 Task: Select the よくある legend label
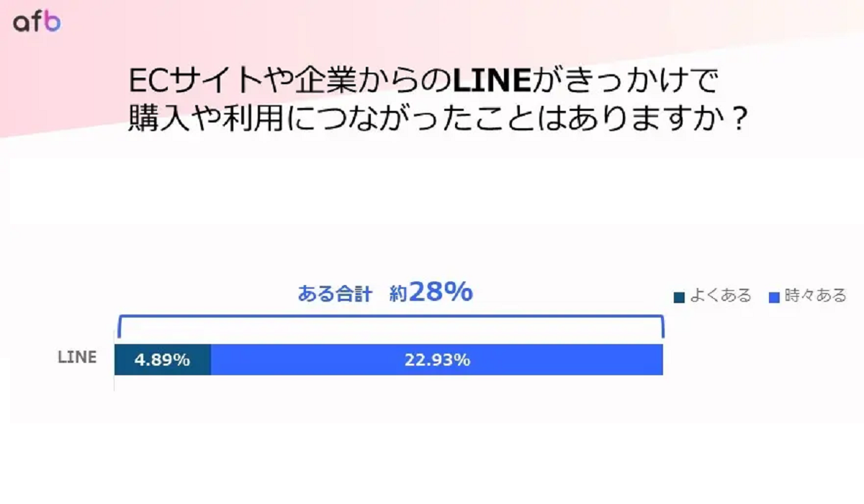pos(721,296)
